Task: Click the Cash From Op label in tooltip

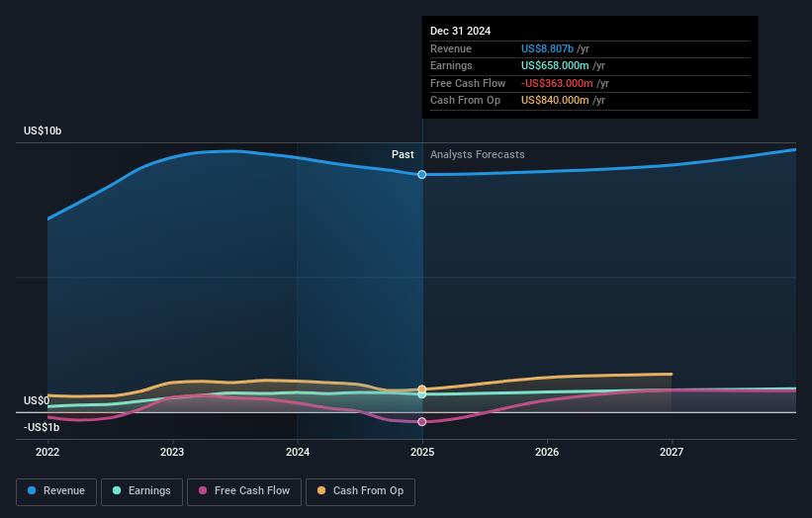Action: point(465,101)
